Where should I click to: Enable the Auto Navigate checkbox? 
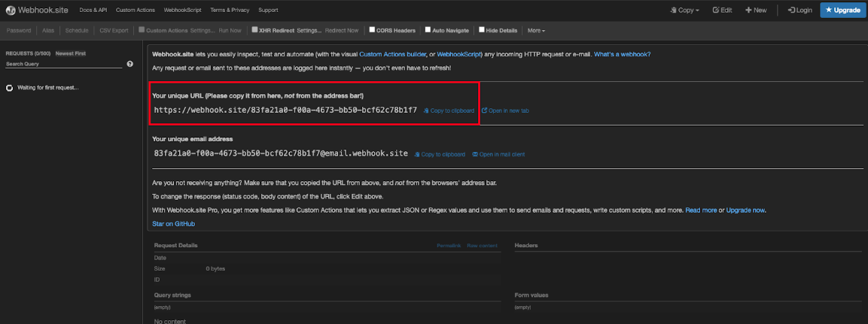[428, 30]
